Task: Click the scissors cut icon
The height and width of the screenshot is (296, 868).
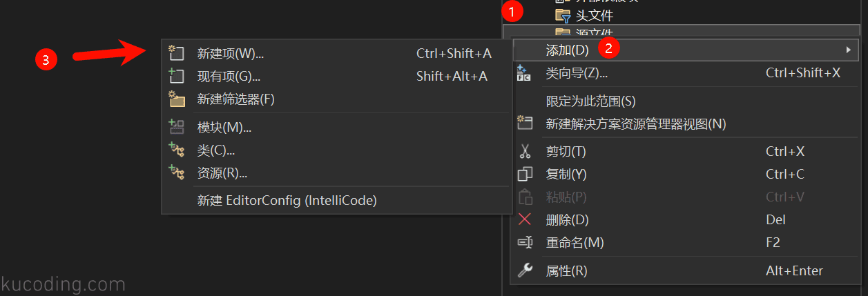Action: pos(525,151)
